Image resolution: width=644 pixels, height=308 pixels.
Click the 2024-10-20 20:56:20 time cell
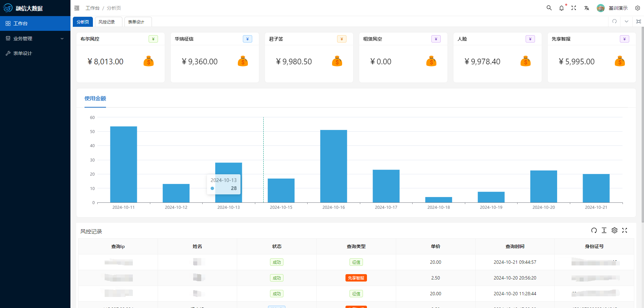(x=515, y=278)
